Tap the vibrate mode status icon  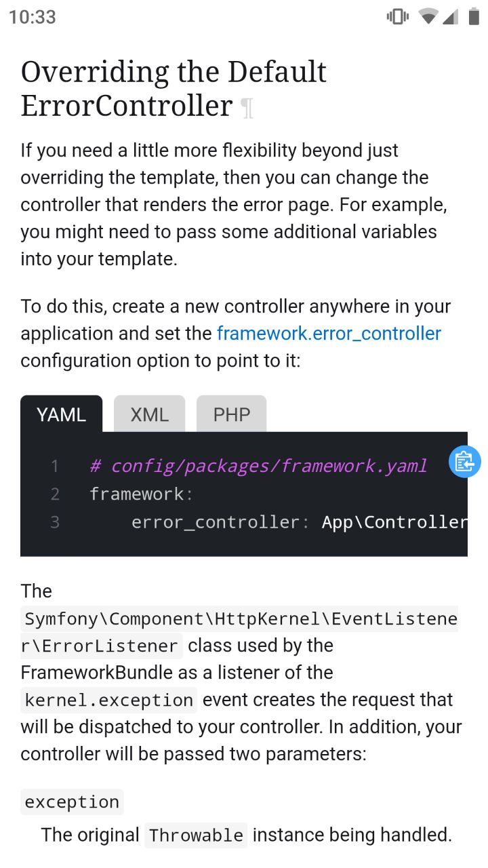[x=398, y=16]
